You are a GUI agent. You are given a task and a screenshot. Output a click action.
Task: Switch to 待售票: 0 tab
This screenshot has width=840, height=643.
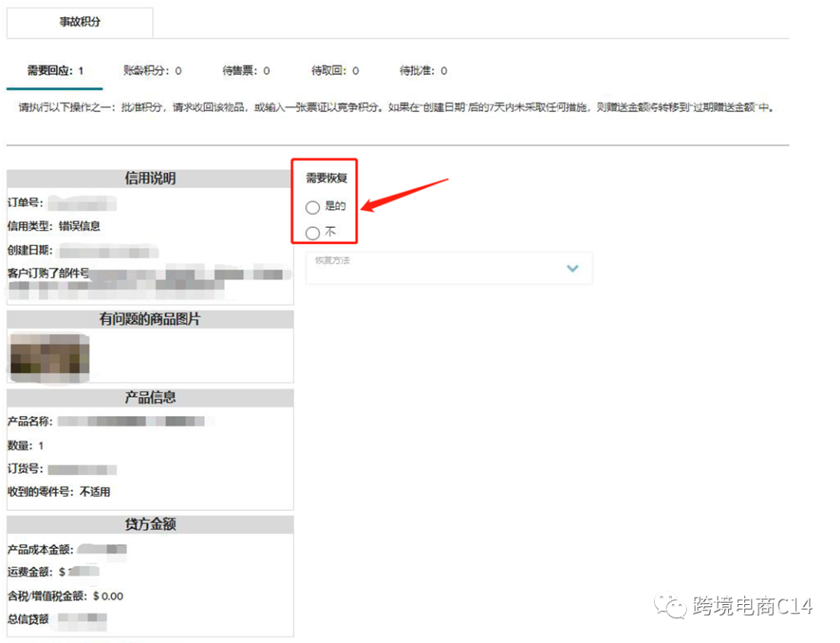click(246, 71)
